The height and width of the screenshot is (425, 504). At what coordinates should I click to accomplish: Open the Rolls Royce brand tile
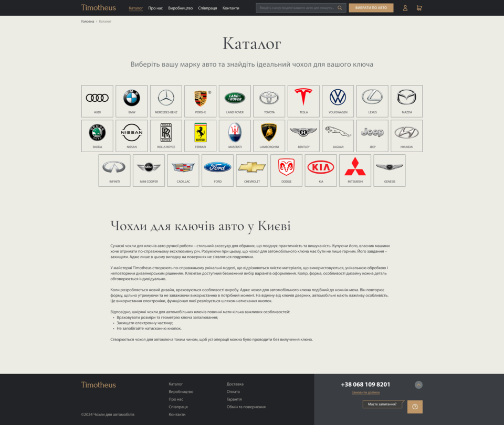(x=166, y=136)
